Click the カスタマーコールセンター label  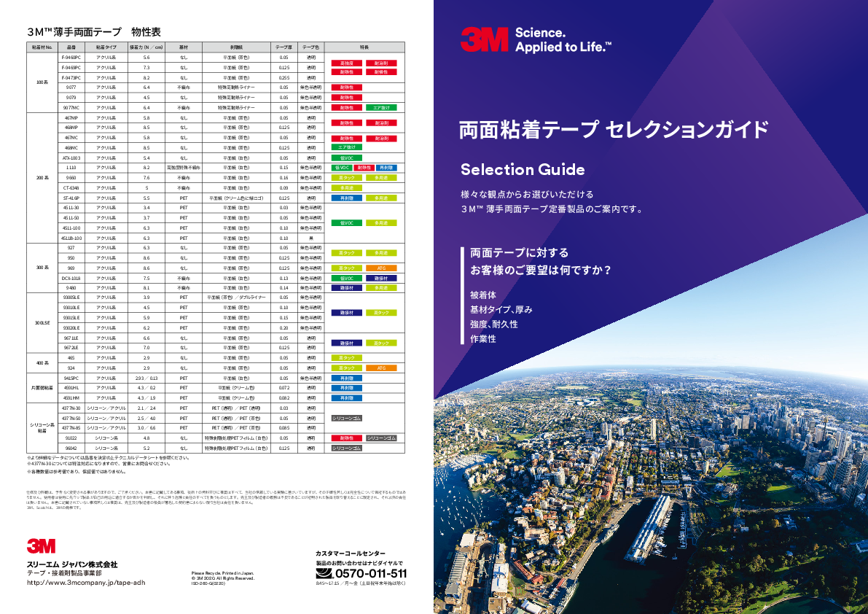[x=351, y=553]
